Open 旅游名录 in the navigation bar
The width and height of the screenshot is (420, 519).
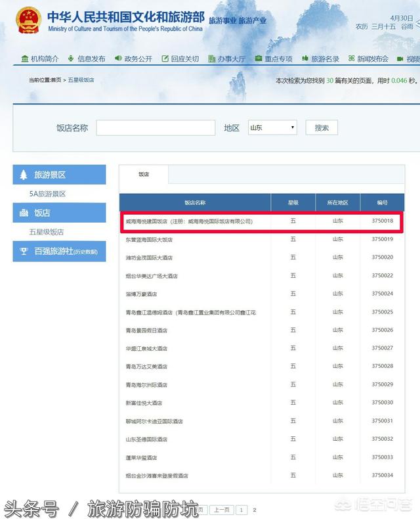325,58
